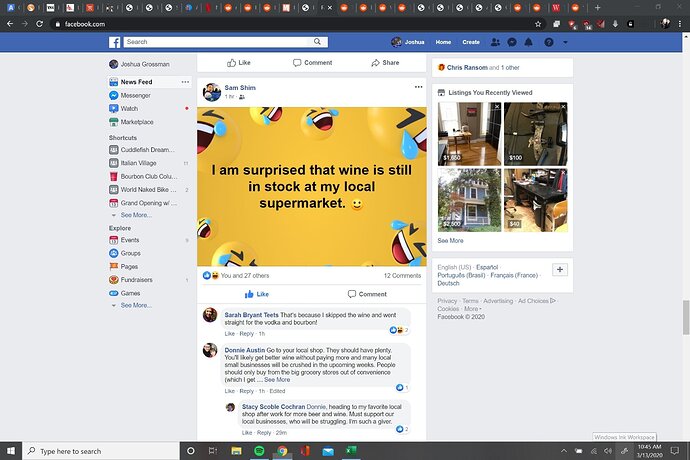
Task: Open Joshua Grossman profile in sidebar
Action: (145, 64)
